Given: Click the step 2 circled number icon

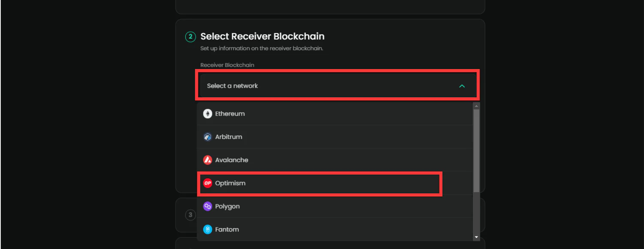Looking at the screenshot, I should [x=190, y=36].
